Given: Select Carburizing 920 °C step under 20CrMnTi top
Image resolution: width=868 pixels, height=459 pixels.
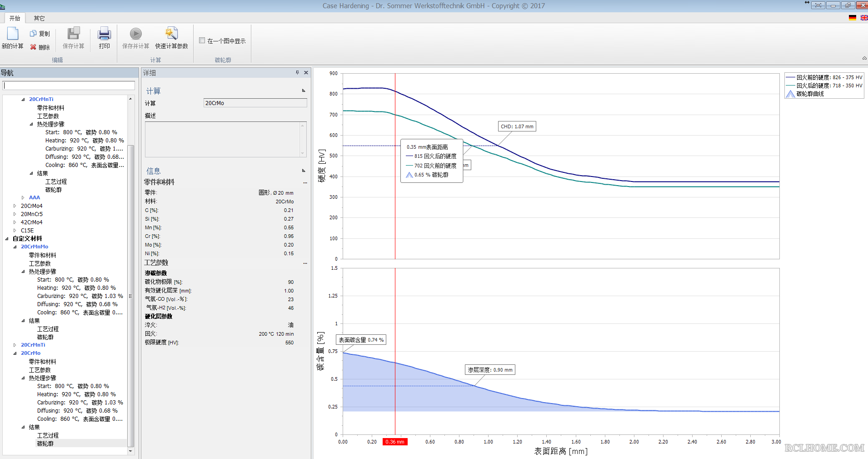Looking at the screenshot, I should tap(84, 148).
